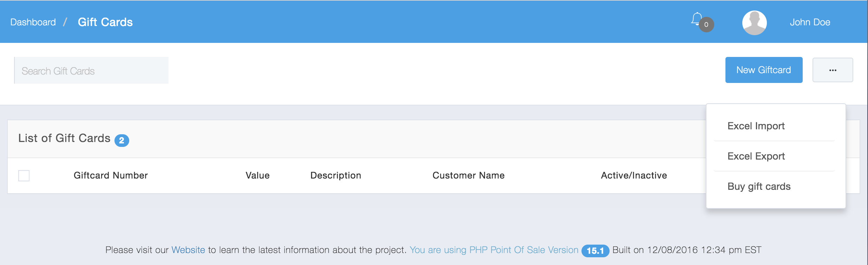The height and width of the screenshot is (265, 868).
Task: Pick Buy gift cards from the menu
Action: pos(759,186)
